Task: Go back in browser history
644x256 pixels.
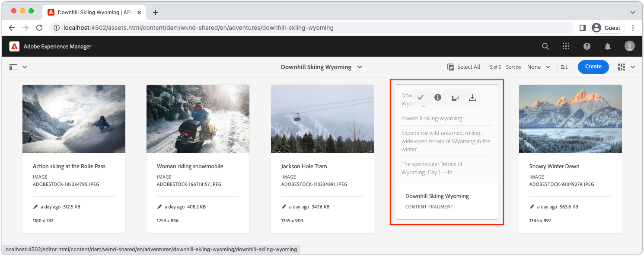Action: [x=12, y=28]
